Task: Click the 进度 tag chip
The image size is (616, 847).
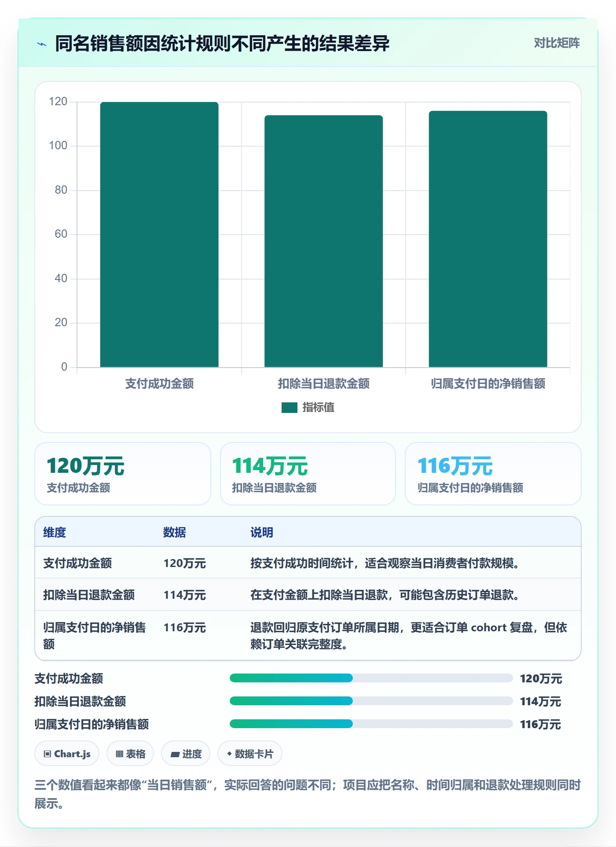Action: tap(186, 754)
